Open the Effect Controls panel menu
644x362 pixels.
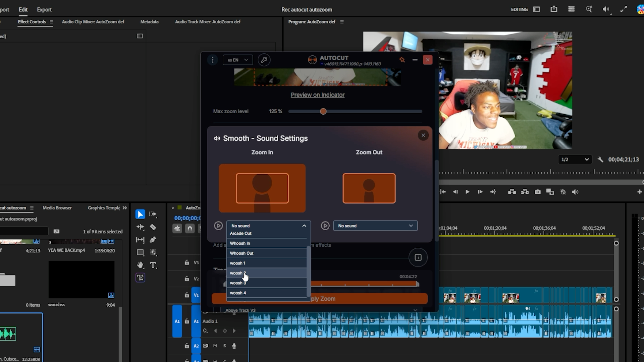[51, 22]
